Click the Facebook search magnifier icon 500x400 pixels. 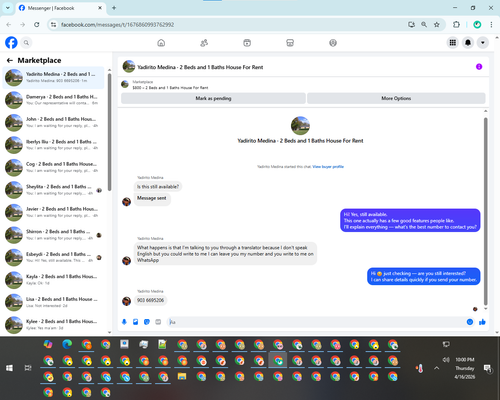[x=26, y=43]
